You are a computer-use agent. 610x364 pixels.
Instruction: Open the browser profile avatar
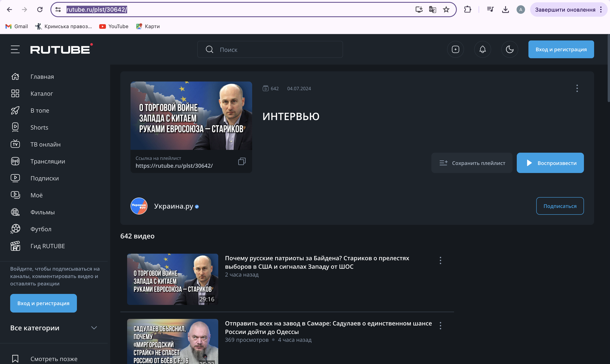521,10
